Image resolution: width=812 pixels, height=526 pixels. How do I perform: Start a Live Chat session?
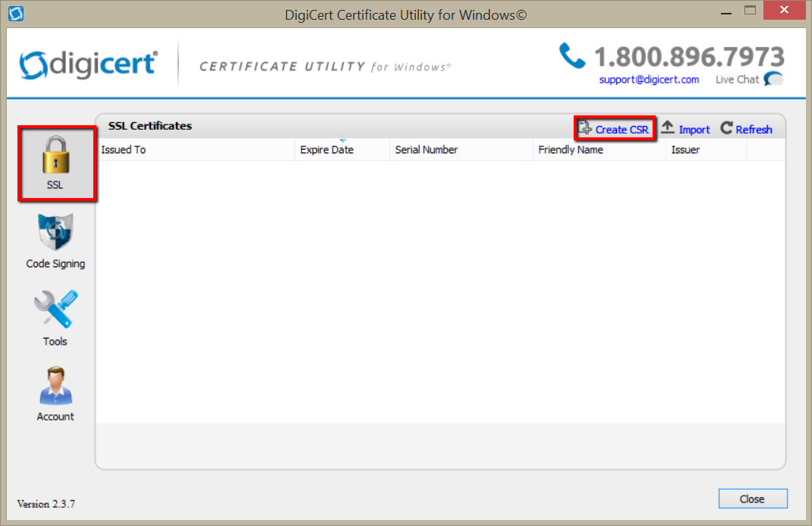point(749,80)
